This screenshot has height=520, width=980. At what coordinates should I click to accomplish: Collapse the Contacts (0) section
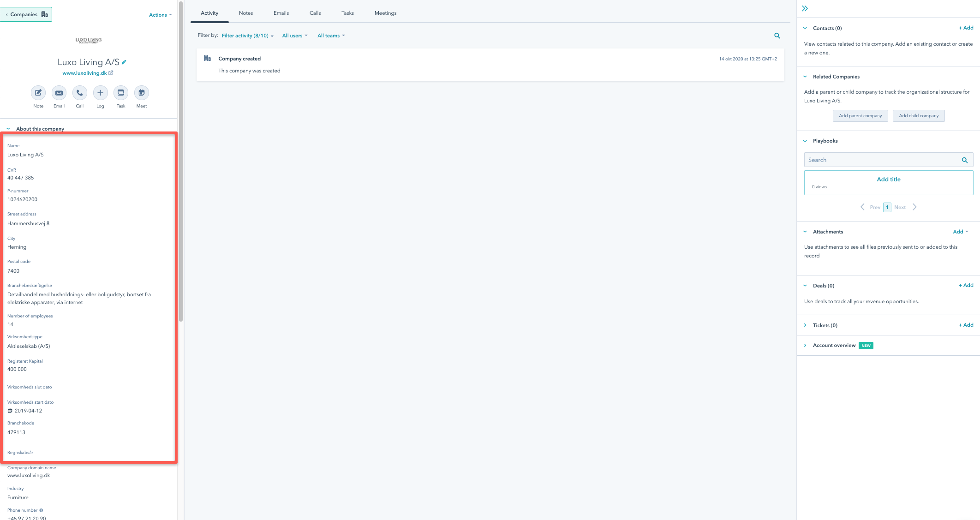[805, 28]
